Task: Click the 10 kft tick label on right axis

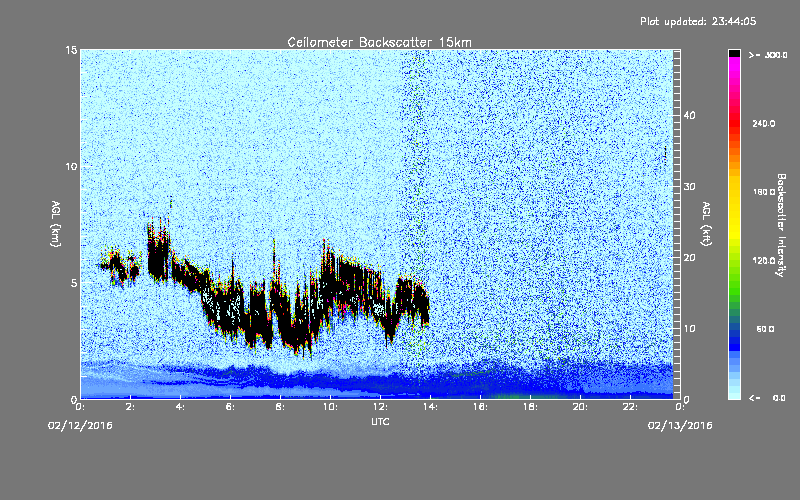Action: pos(689,329)
